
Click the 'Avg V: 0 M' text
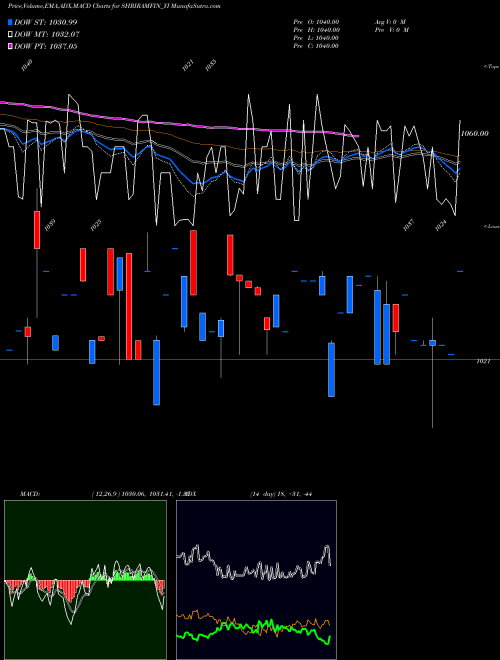tap(391, 22)
